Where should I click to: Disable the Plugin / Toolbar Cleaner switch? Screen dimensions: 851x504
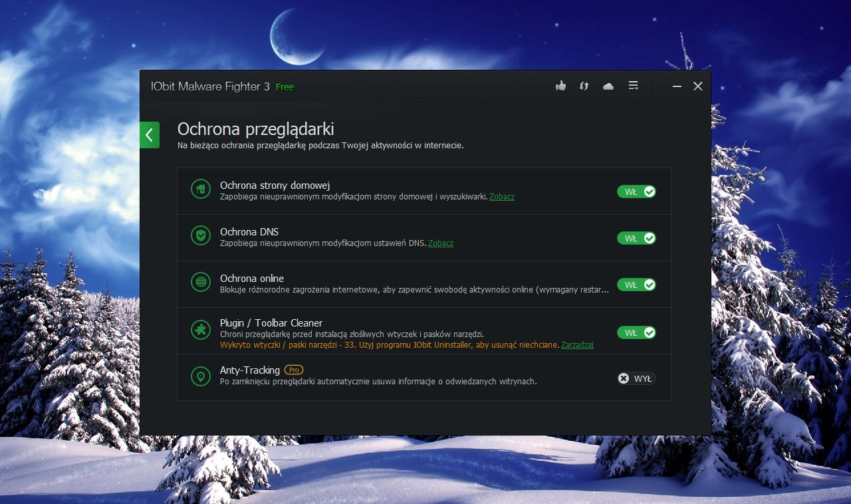pos(636,332)
